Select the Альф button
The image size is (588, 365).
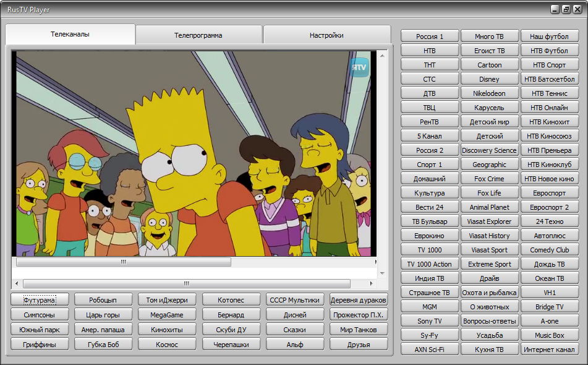(x=295, y=345)
